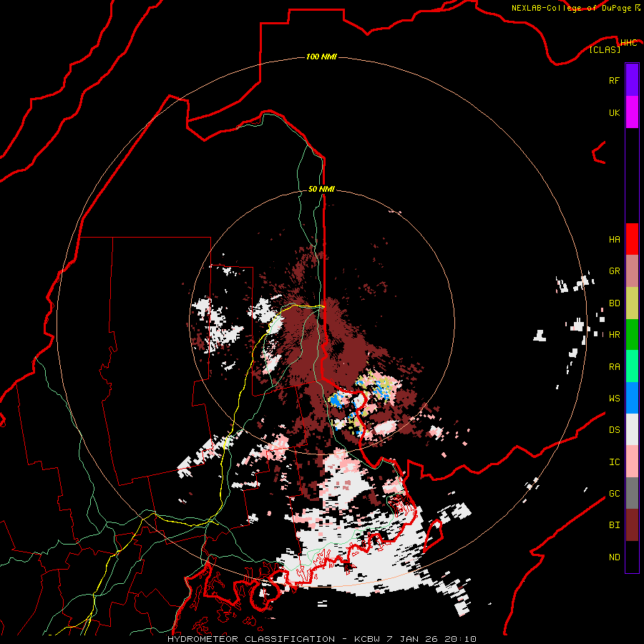644x644 pixels.
Task: Click the NEXLAB-College of DuPage credit text
Action: click(571, 8)
